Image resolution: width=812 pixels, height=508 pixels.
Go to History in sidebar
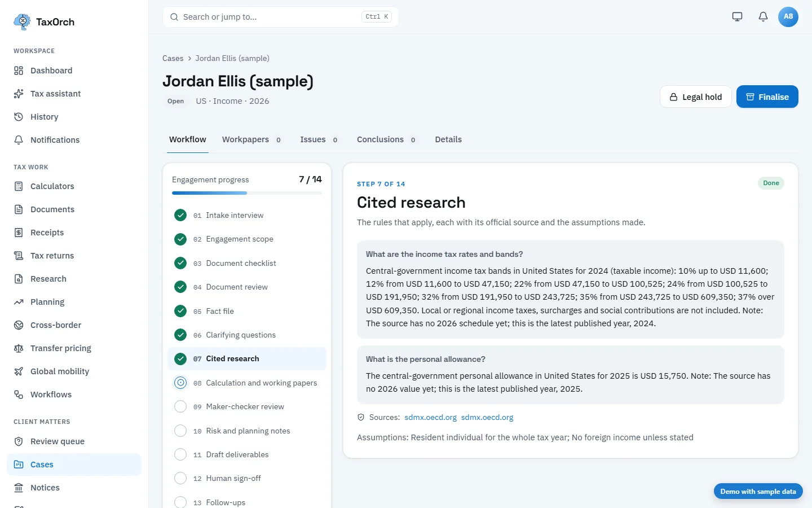pyautogui.click(x=74, y=117)
